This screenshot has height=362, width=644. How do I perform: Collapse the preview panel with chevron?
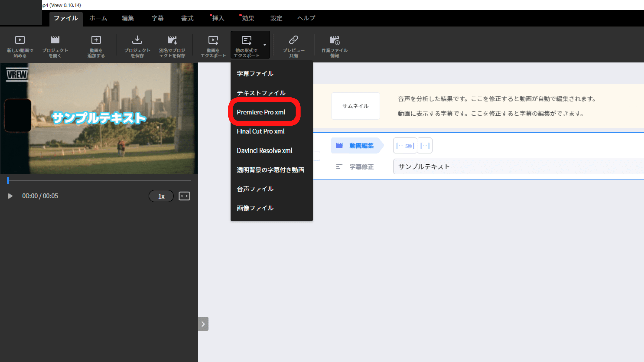click(x=203, y=324)
